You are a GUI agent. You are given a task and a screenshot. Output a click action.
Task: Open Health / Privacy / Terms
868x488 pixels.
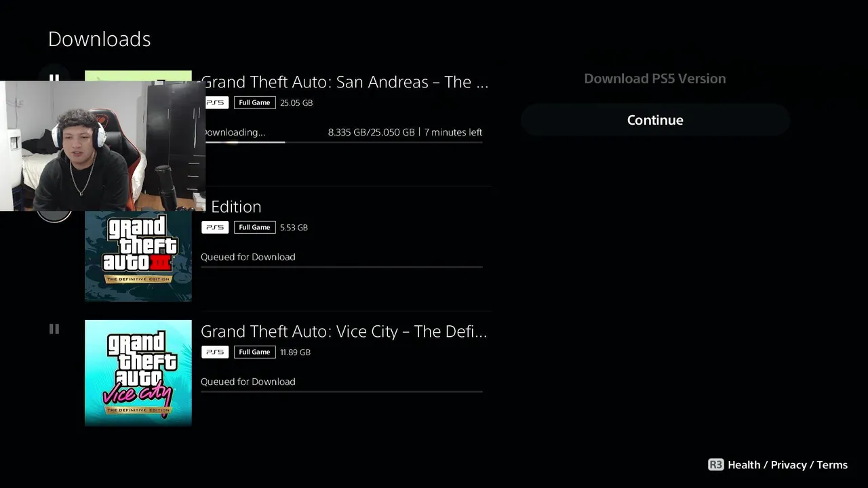click(787, 465)
